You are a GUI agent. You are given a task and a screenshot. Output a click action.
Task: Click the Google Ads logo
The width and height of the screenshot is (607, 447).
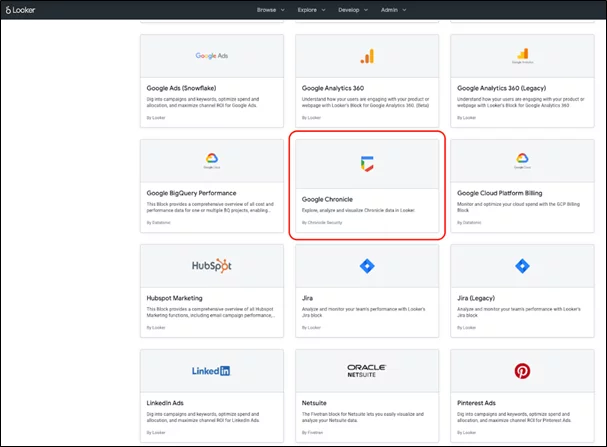click(x=212, y=56)
